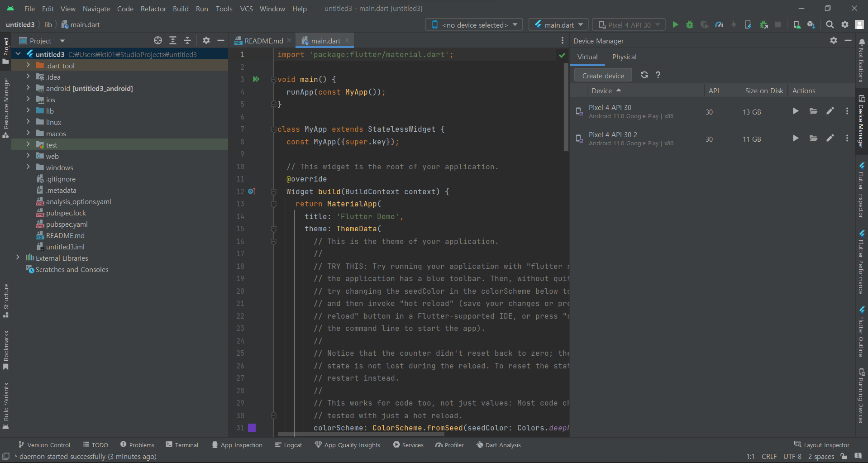Click the Search Everywhere magnifier icon
The width and height of the screenshot is (868, 463).
pyautogui.click(x=830, y=25)
